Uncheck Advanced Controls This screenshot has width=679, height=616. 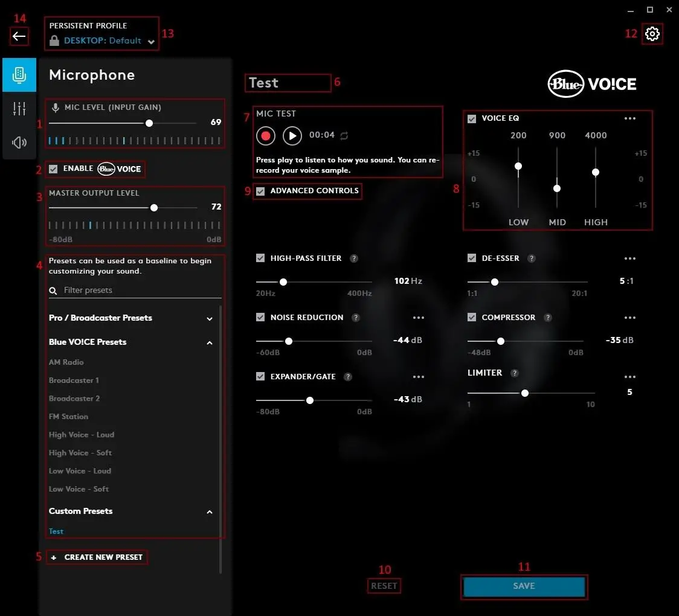260,191
